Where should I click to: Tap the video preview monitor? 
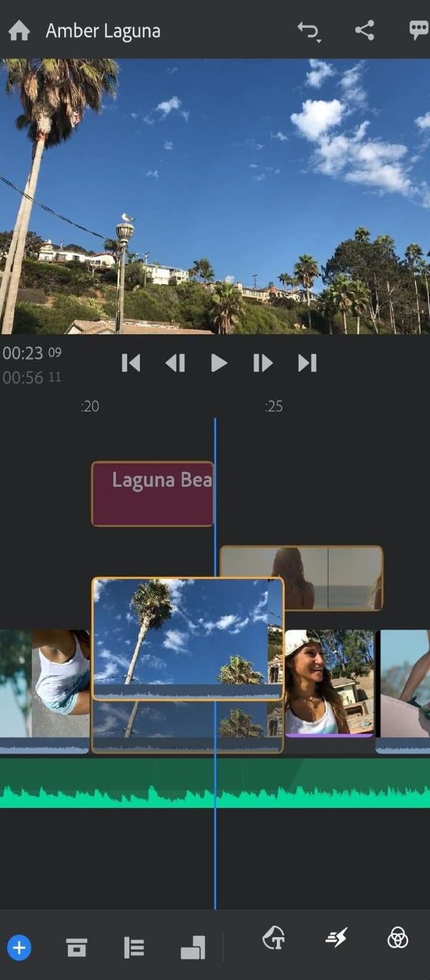point(215,196)
